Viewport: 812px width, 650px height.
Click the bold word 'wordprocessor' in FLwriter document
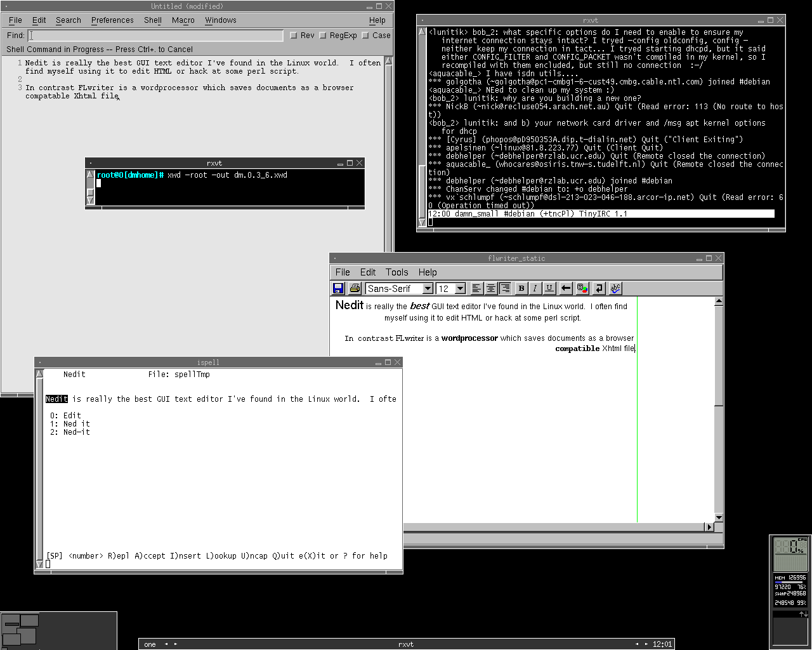pos(469,338)
